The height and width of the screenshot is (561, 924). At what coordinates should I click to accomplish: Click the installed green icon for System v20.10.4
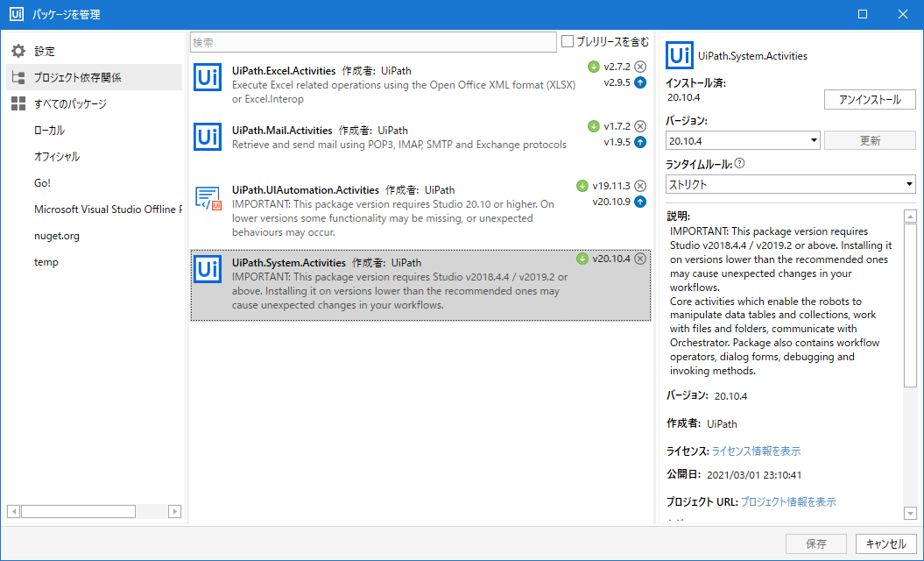tap(582, 259)
